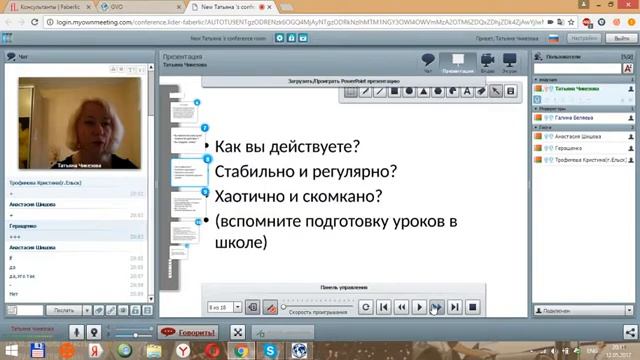Click the red 'A' font size icon in users panel
The image size is (640, 360).
(x=628, y=69)
